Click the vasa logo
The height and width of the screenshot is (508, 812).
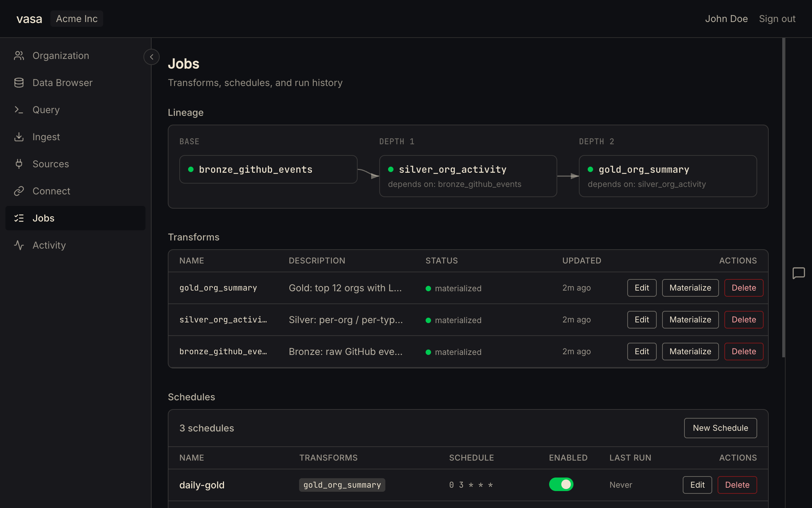coord(29,19)
